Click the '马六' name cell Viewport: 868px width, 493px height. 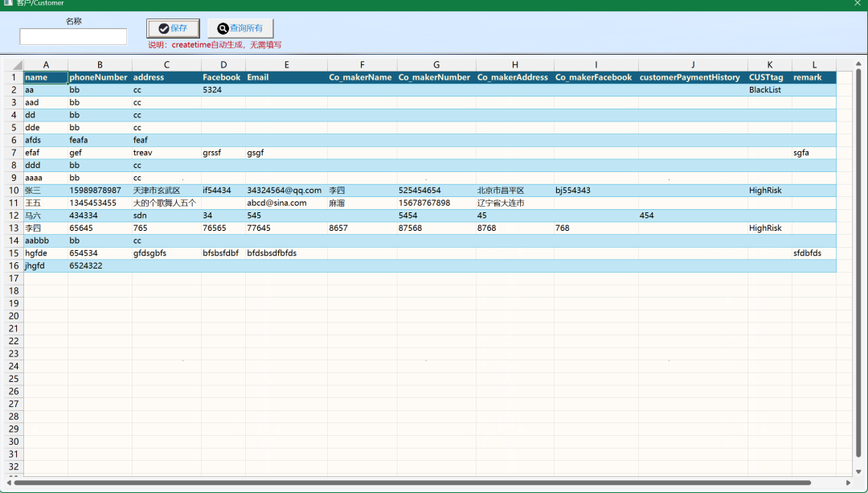(x=45, y=216)
